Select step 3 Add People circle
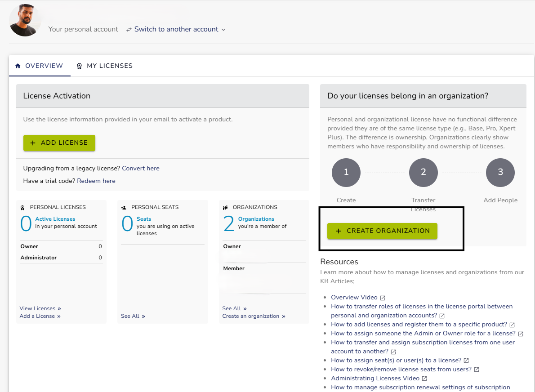Viewport: 535px width, 392px height. coord(500,172)
